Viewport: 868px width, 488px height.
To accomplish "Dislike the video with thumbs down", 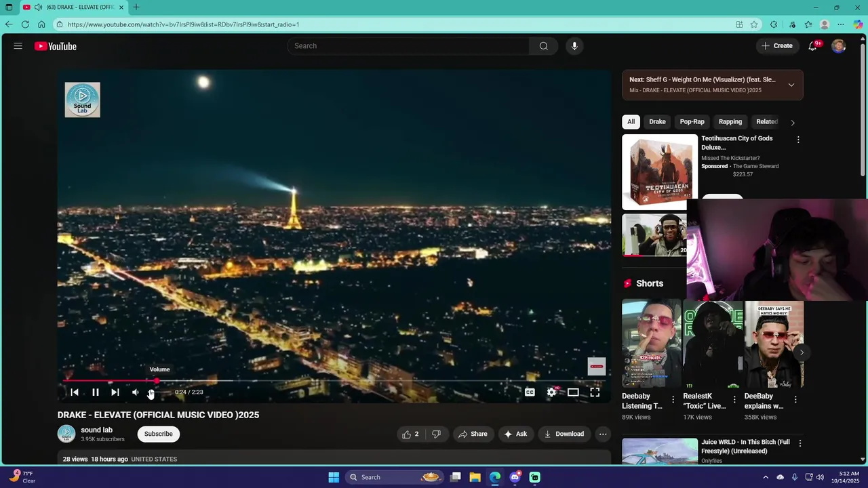I will tap(437, 434).
